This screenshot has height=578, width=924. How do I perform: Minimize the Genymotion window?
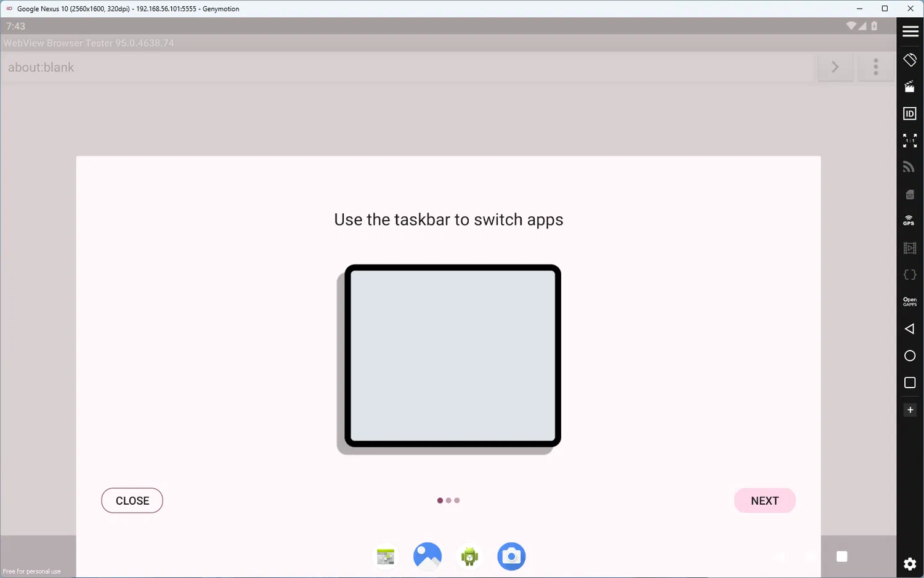click(859, 9)
